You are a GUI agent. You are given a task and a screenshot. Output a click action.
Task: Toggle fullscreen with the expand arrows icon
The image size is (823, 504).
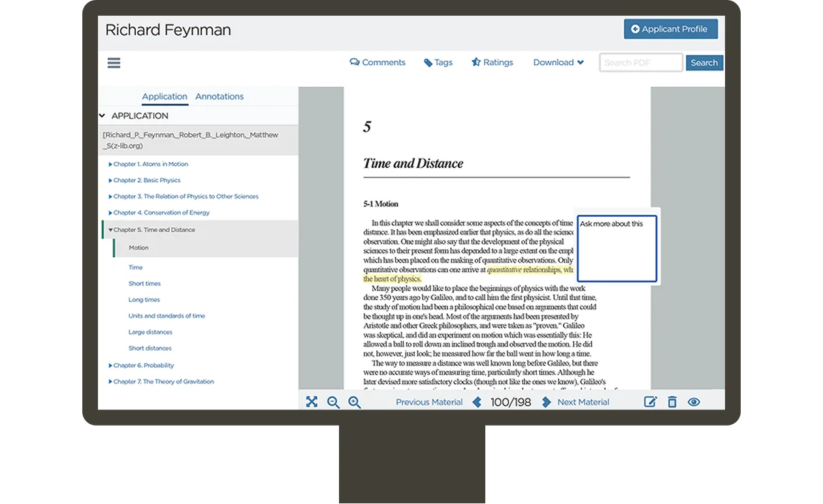312,402
